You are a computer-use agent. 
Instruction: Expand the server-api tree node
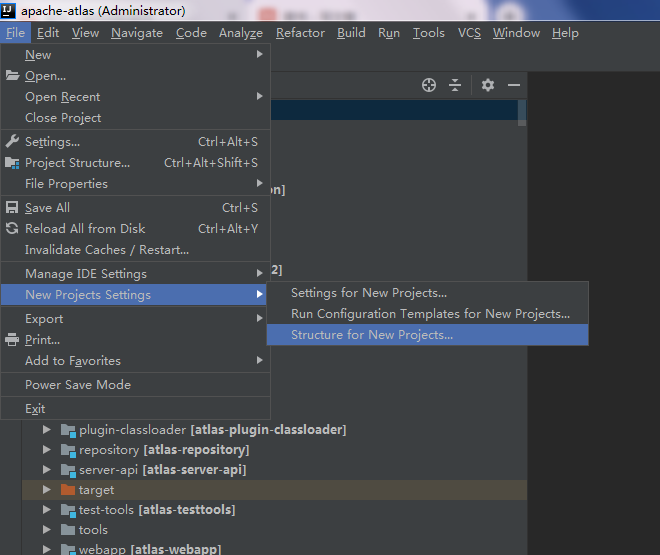(x=47, y=470)
